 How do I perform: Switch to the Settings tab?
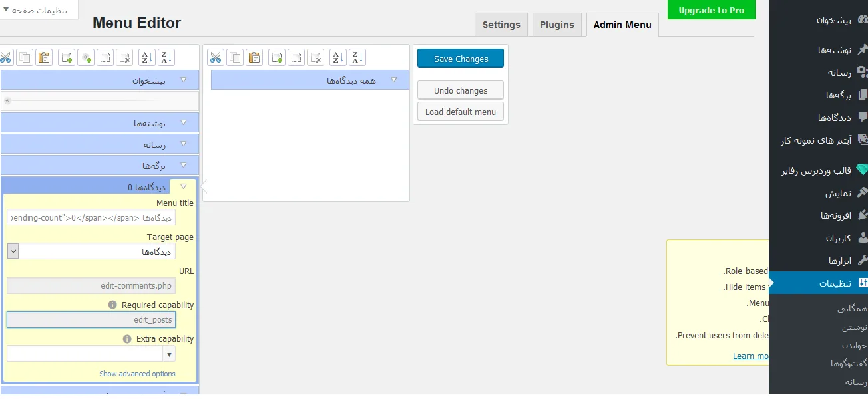coord(501,25)
